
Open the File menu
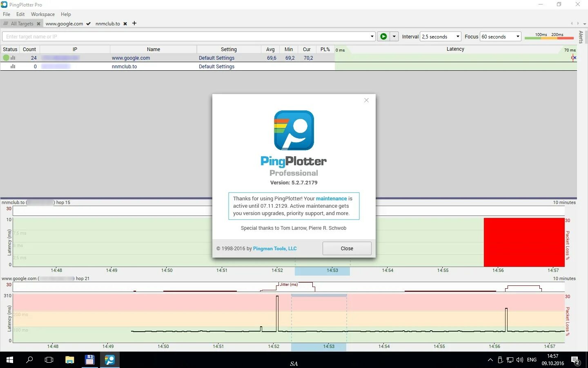pos(7,14)
